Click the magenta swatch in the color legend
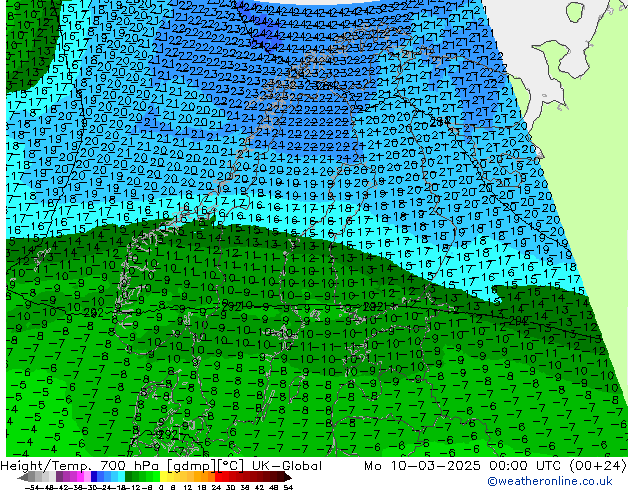This screenshot has height=490, width=634. 80,477
